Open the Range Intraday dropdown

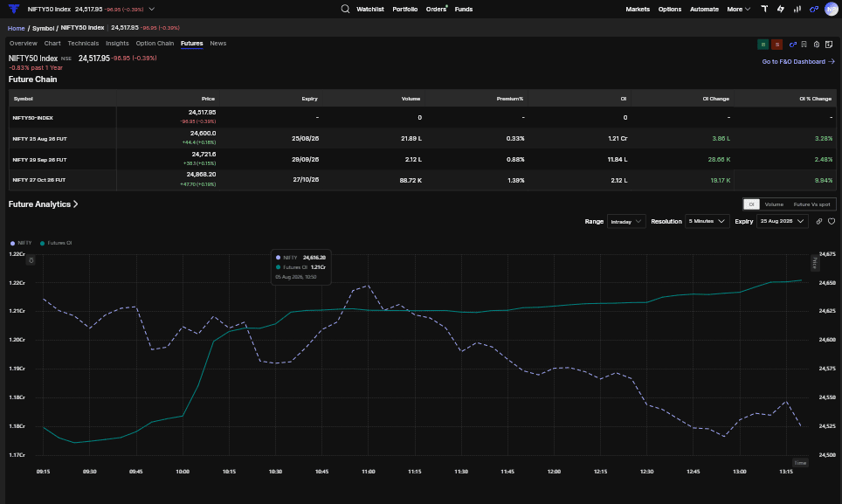626,221
